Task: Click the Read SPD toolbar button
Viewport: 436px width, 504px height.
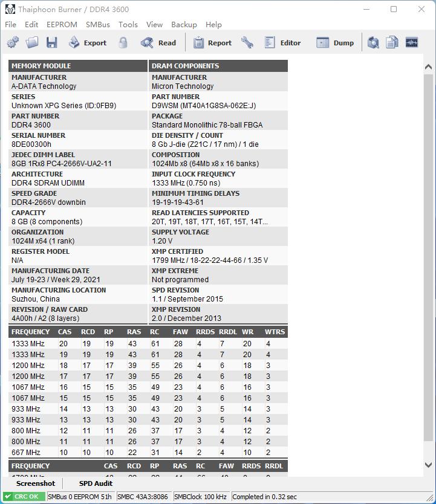Action: (158, 42)
